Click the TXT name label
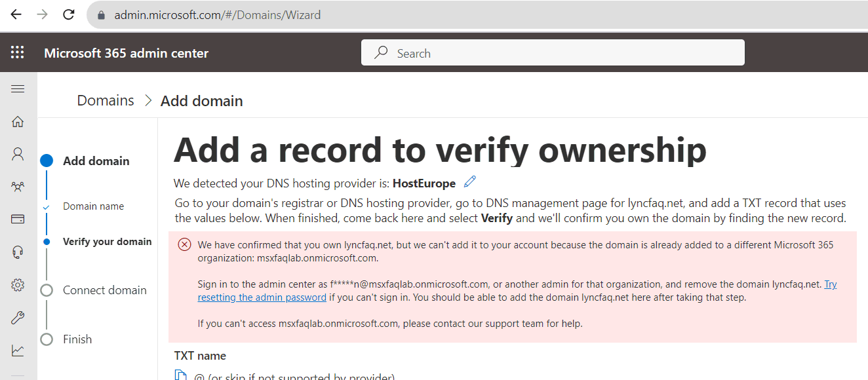Viewport: 868px width, 380px height. pyautogui.click(x=200, y=356)
